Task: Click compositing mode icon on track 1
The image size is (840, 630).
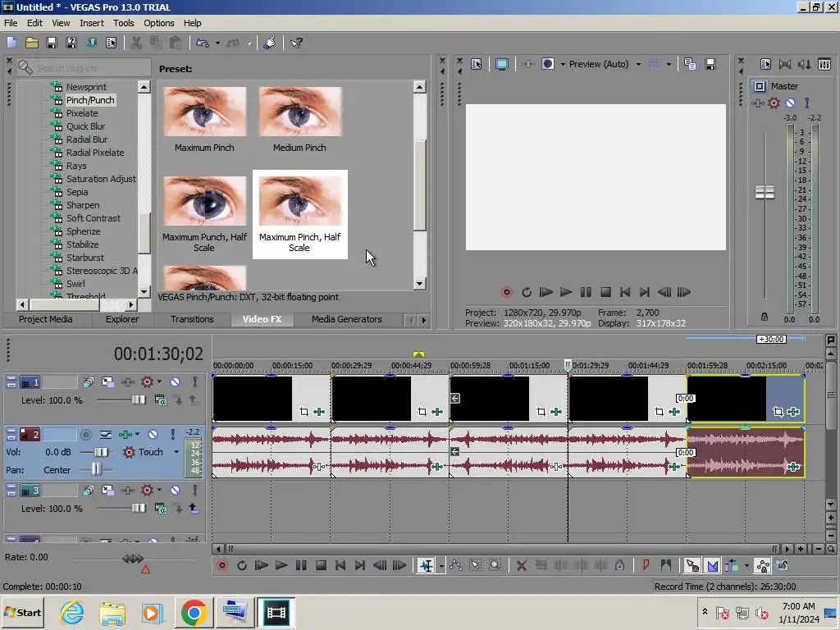Action: tap(161, 399)
